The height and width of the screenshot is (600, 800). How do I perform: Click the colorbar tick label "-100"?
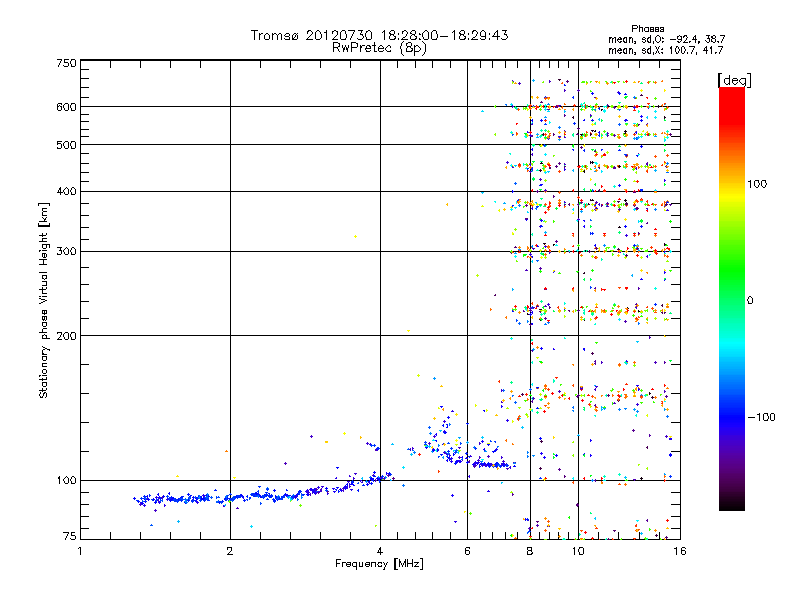pos(761,417)
